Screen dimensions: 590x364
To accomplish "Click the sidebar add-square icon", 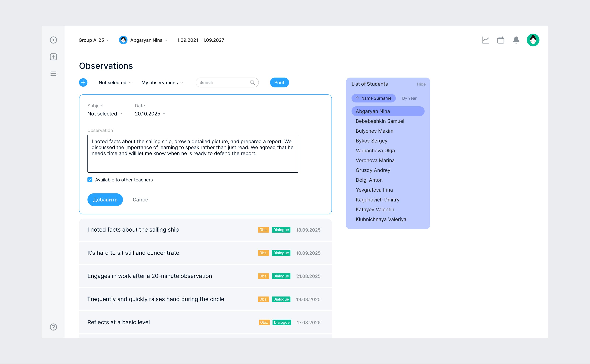I will coord(53,57).
